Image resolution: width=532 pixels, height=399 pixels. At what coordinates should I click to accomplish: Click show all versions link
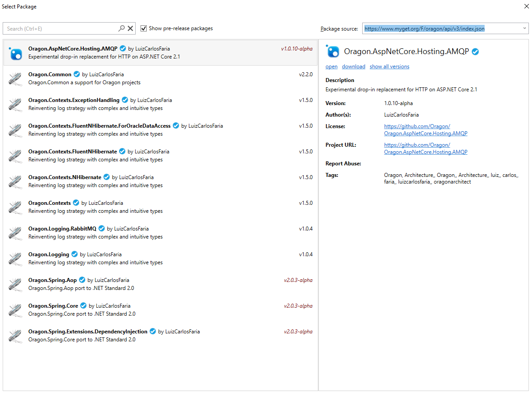point(389,66)
